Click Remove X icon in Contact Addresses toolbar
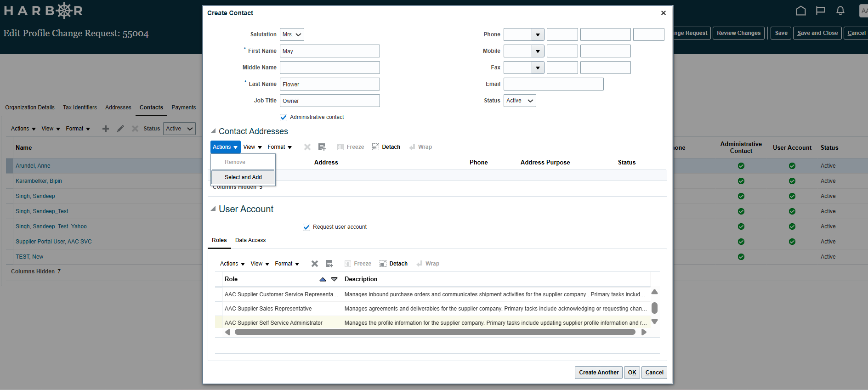 coord(307,147)
